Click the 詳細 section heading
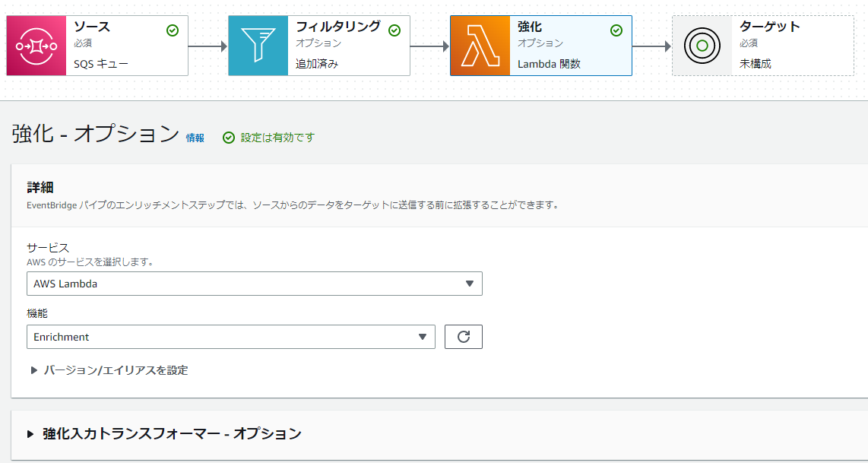Screen dimensions: 868x463 (40, 187)
